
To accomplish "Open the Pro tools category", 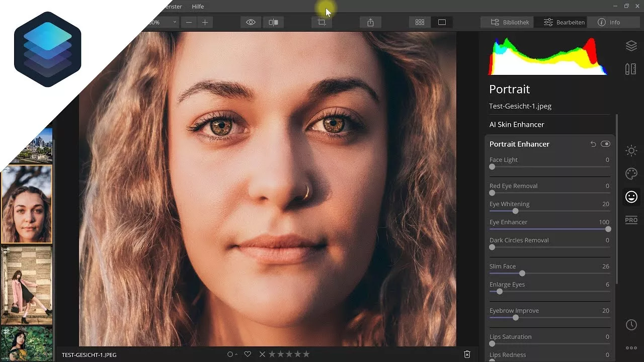I will click(x=631, y=220).
